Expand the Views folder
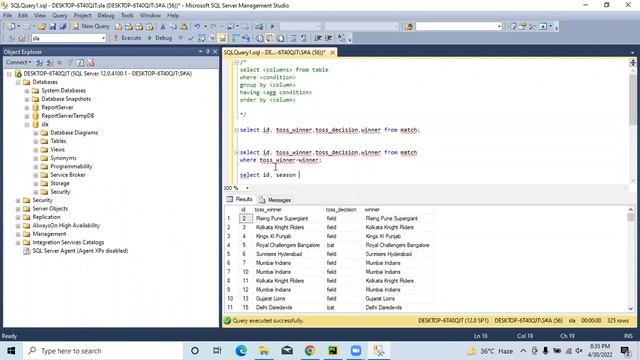640x360 pixels. coord(36,150)
